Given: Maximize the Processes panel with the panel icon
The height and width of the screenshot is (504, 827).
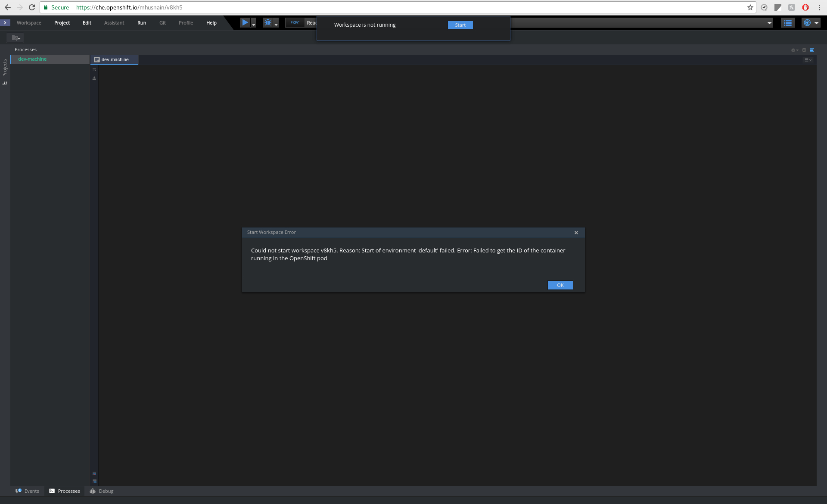Looking at the screenshot, I should [x=812, y=50].
